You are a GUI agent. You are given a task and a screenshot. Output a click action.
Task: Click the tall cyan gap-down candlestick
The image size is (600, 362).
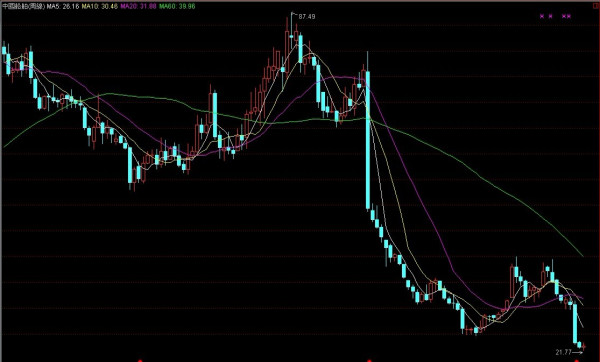(368, 140)
